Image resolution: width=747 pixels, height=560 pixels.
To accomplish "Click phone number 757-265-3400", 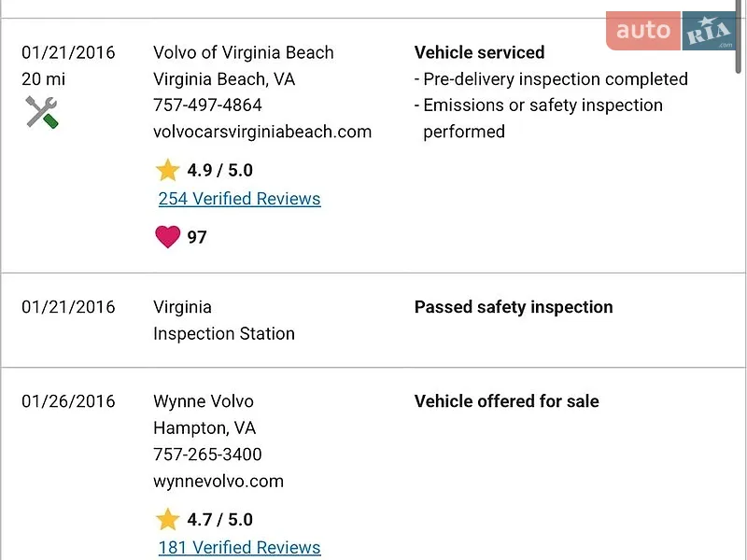I will tap(207, 455).
